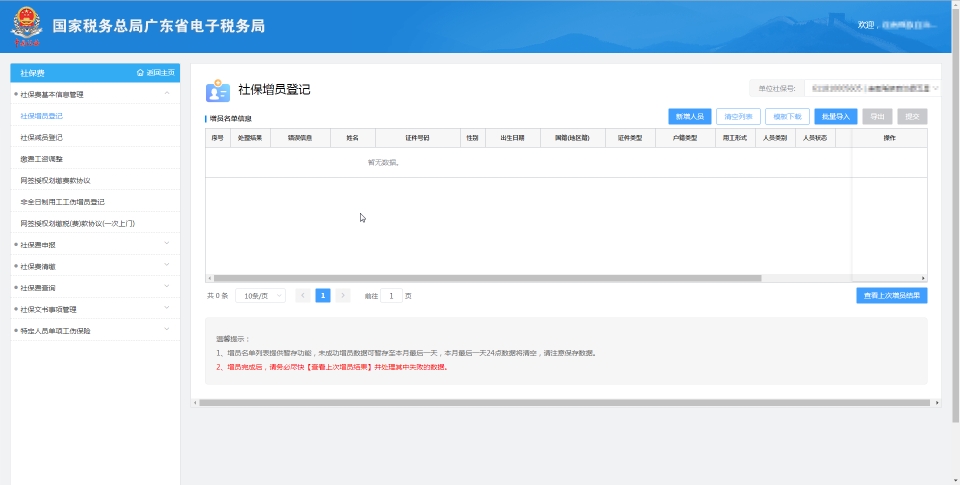
Task: Click the 新增人员 button
Action: [x=689, y=116]
